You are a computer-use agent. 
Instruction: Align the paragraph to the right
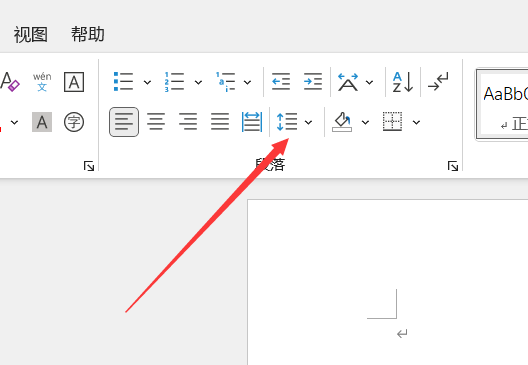pyautogui.click(x=188, y=122)
